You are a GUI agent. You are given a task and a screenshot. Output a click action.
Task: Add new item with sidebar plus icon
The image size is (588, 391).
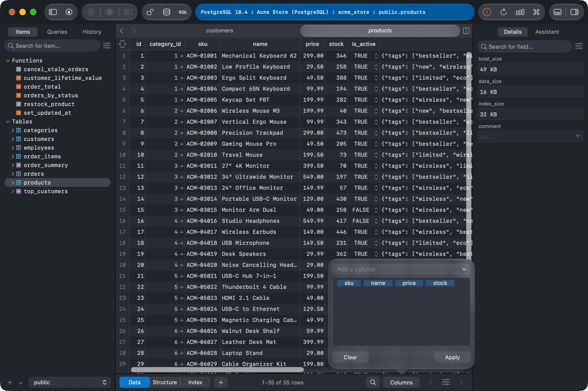tap(10, 383)
